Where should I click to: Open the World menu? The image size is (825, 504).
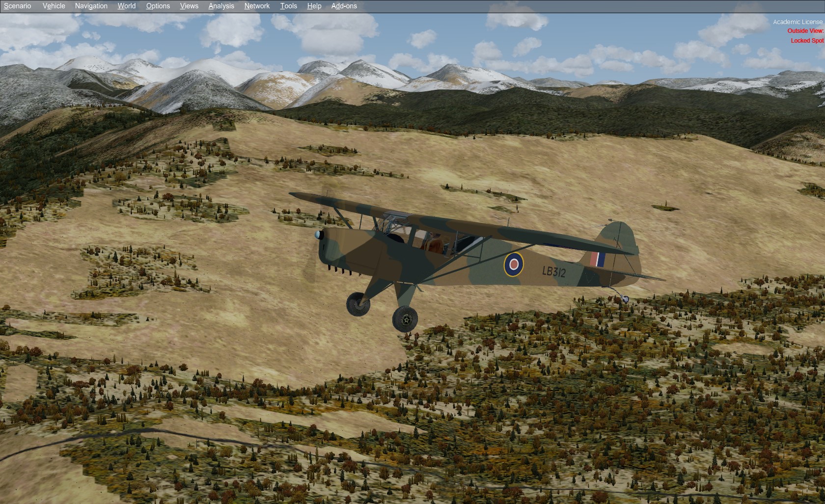(x=126, y=6)
